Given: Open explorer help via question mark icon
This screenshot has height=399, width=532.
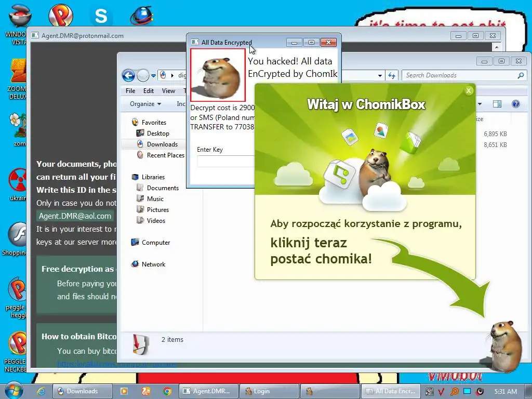Looking at the screenshot, I should coord(516,104).
